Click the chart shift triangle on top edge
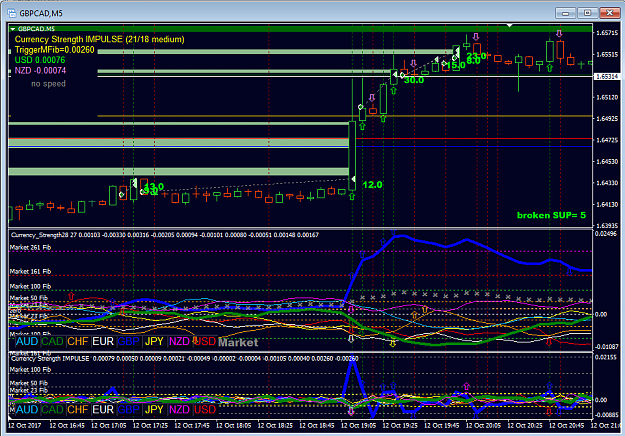The image size is (625, 436). point(509,26)
